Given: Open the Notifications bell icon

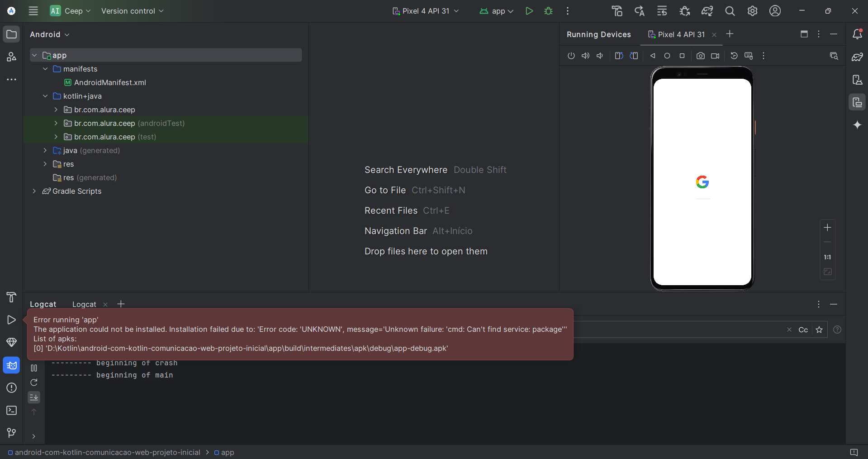Looking at the screenshot, I should click(x=857, y=34).
